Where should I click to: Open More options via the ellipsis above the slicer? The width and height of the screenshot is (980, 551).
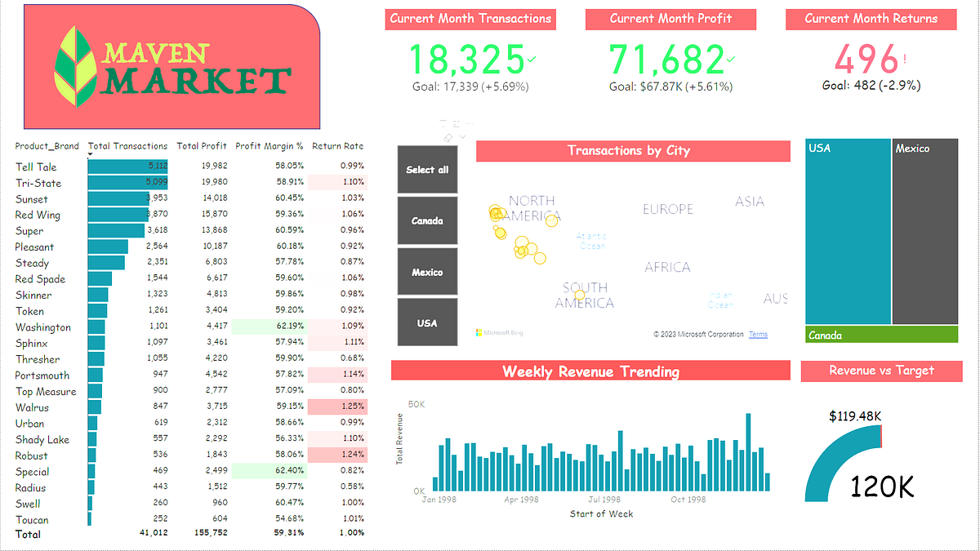point(470,123)
